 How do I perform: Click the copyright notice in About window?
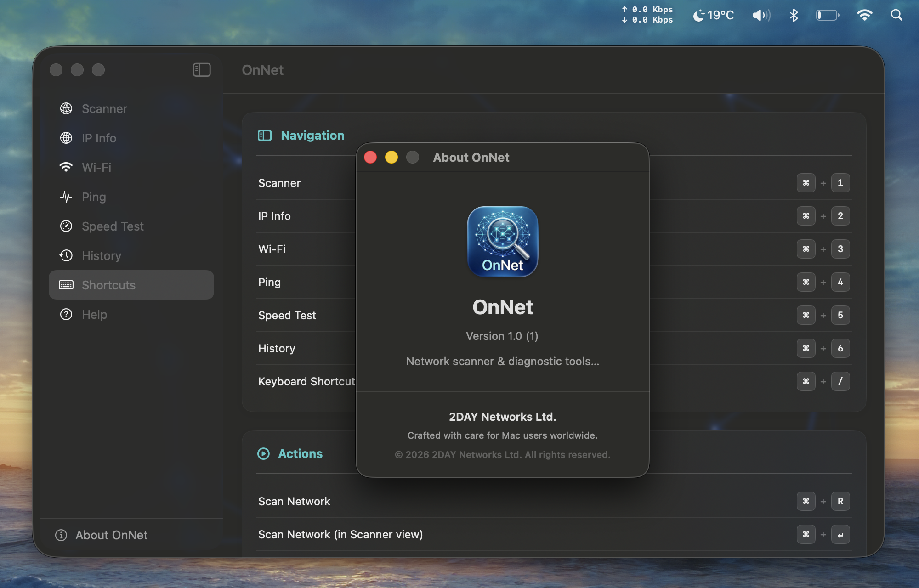pos(503,455)
